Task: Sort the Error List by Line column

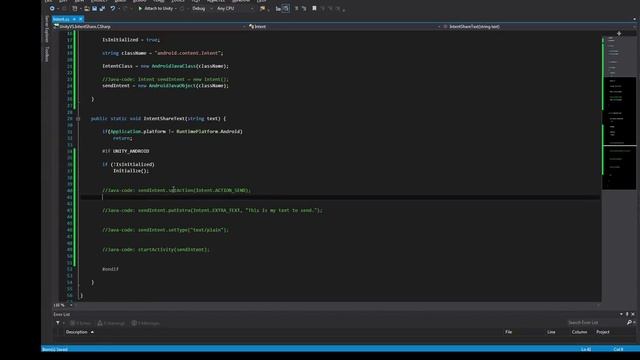Action: tap(551, 332)
